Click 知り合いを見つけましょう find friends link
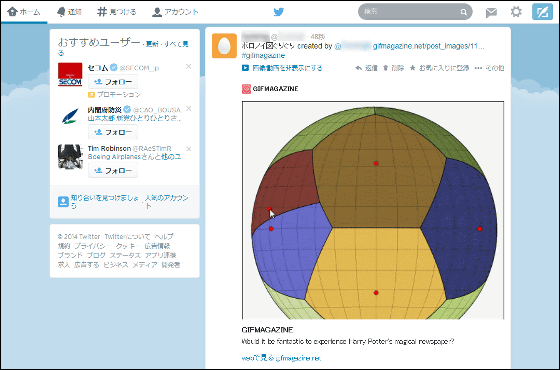This screenshot has height=370, width=560. click(104, 201)
